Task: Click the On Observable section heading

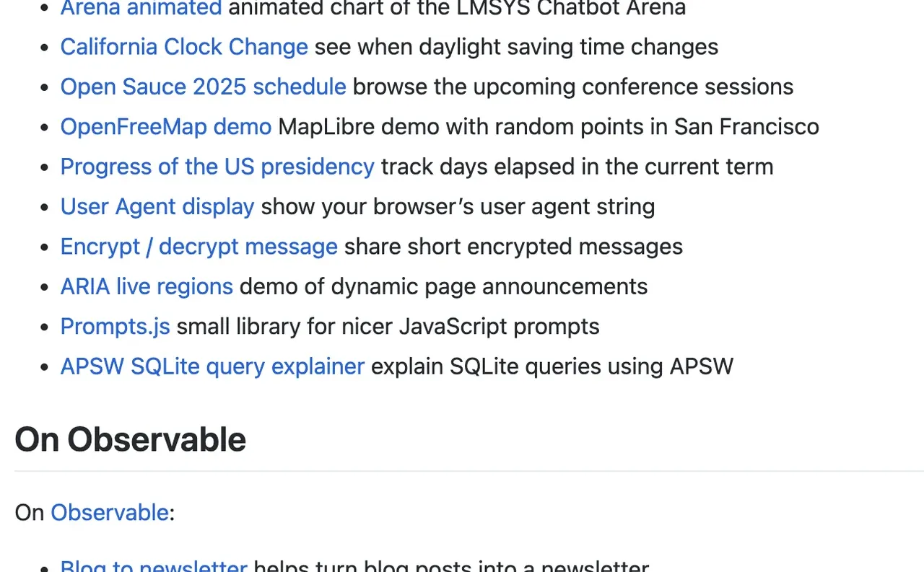Action: pyautogui.click(x=131, y=439)
